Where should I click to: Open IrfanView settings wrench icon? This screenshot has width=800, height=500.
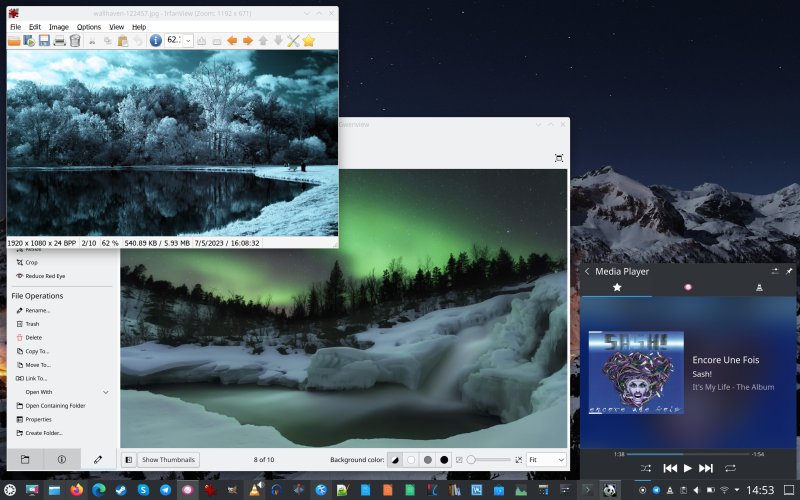point(293,41)
